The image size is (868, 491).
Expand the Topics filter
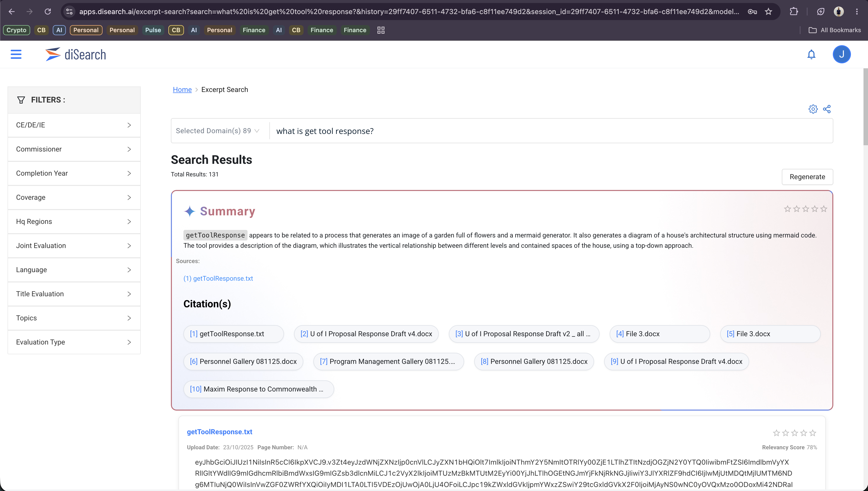tap(74, 318)
